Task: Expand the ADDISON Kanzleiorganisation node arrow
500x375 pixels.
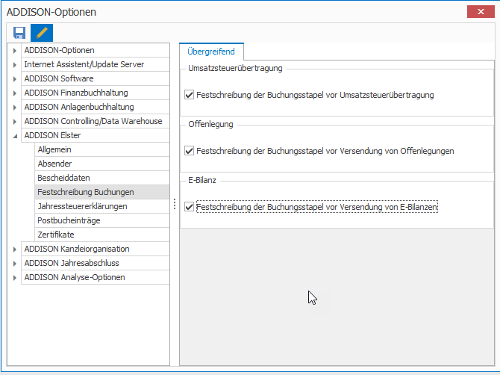Action: pos(15,249)
